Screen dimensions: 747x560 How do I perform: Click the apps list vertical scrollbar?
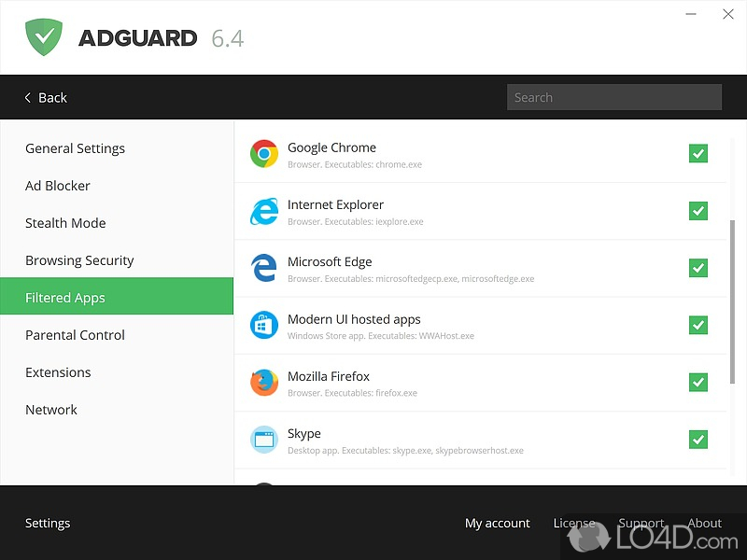pyautogui.click(x=732, y=301)
